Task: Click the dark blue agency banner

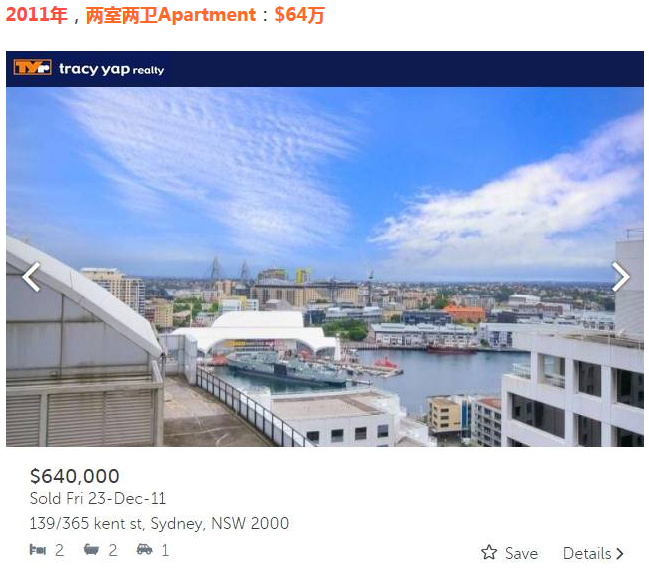Action: 325,69
